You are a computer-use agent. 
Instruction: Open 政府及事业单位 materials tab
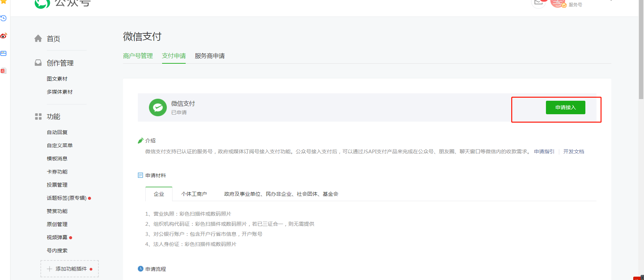click(281, 194)
